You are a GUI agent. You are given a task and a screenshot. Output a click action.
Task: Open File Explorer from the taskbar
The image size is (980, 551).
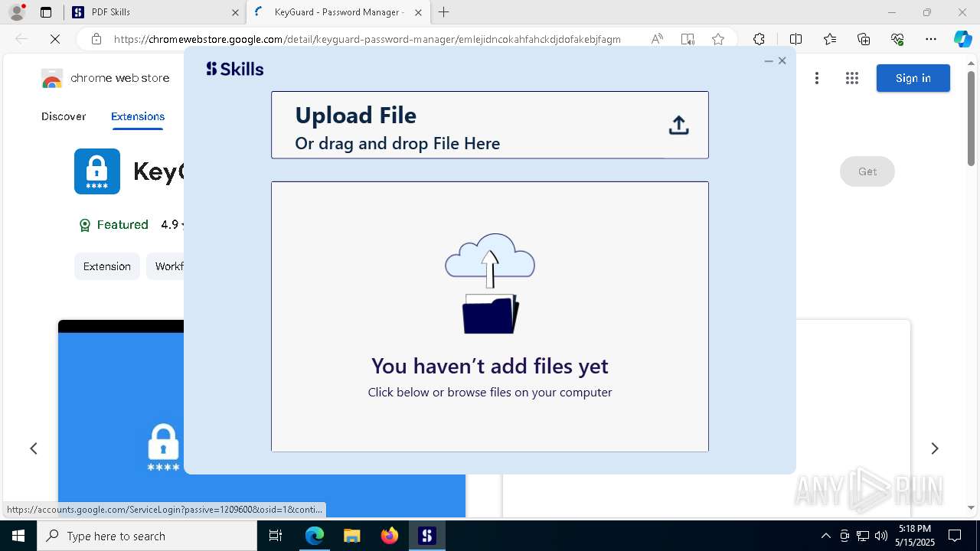(x=351, y=536)
